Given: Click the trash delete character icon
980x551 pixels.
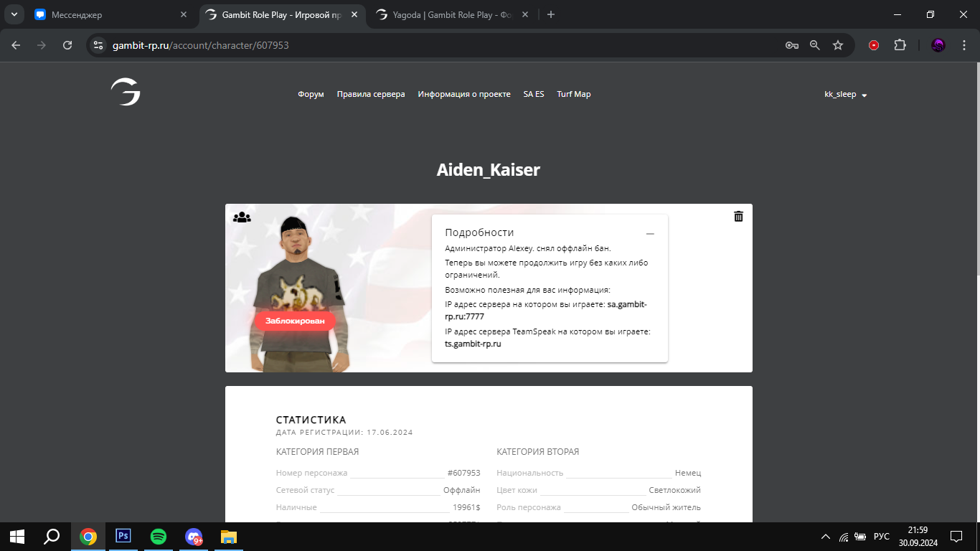Looking at the screenshot, I should pos(738,216).
